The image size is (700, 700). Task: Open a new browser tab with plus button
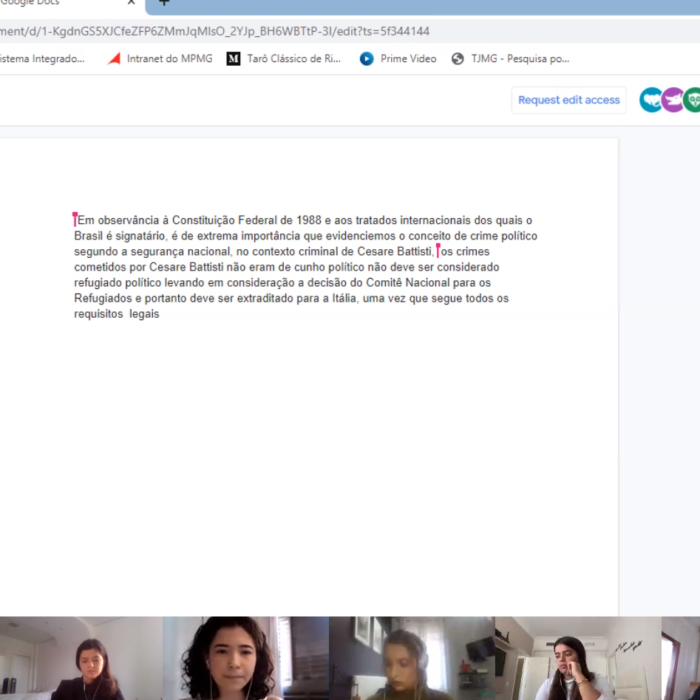pos(164,4)
